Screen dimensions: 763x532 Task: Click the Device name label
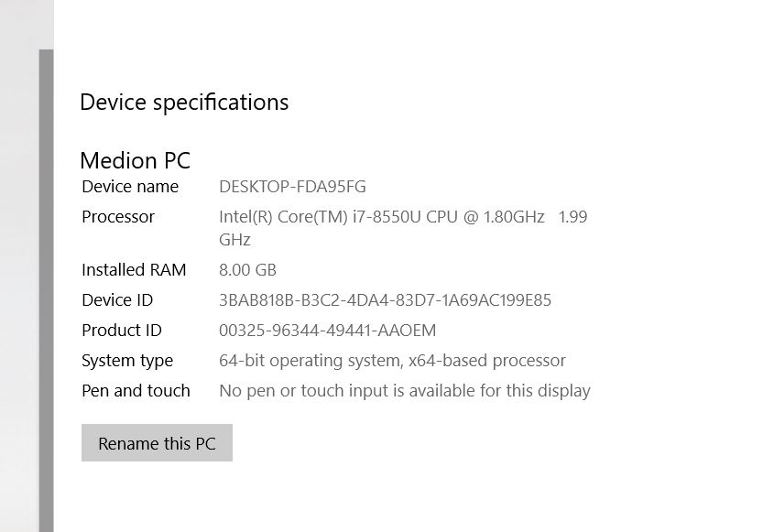(130, 187)
